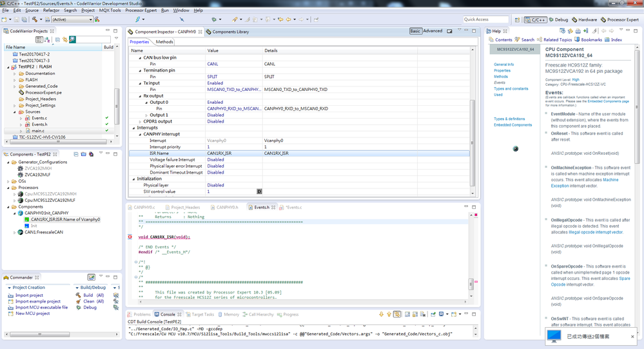Image resolution: width=644 pixels, height=349 pixels.
Task: Open the Processor Expert perspective
Action: (620, 19)
